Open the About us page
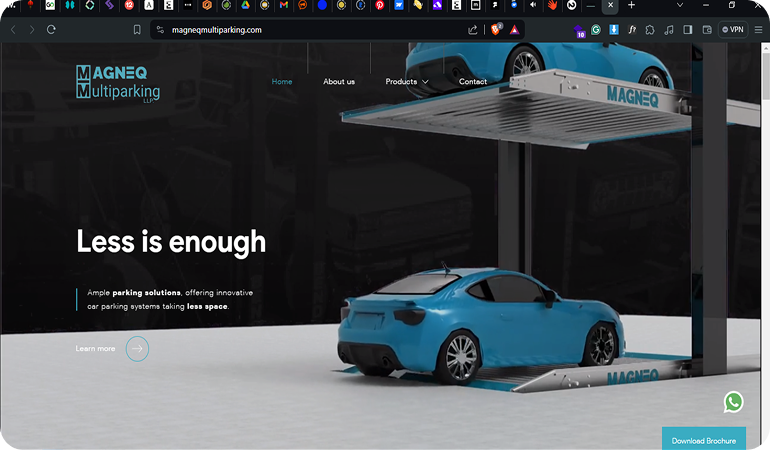The image size is (770, 450). [x=339, y=82]
